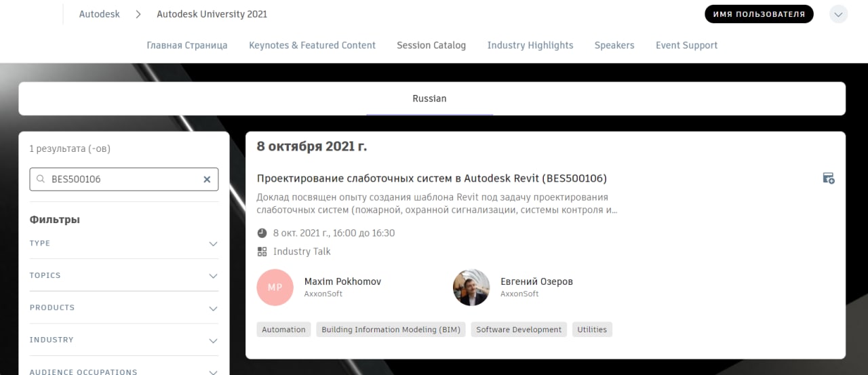The width and height of the screenshot is (868, 375).
Task: Expand the AUDIENCE OCCUPATIONS filter
Action: pyautogui.click(x=124, y=372)
